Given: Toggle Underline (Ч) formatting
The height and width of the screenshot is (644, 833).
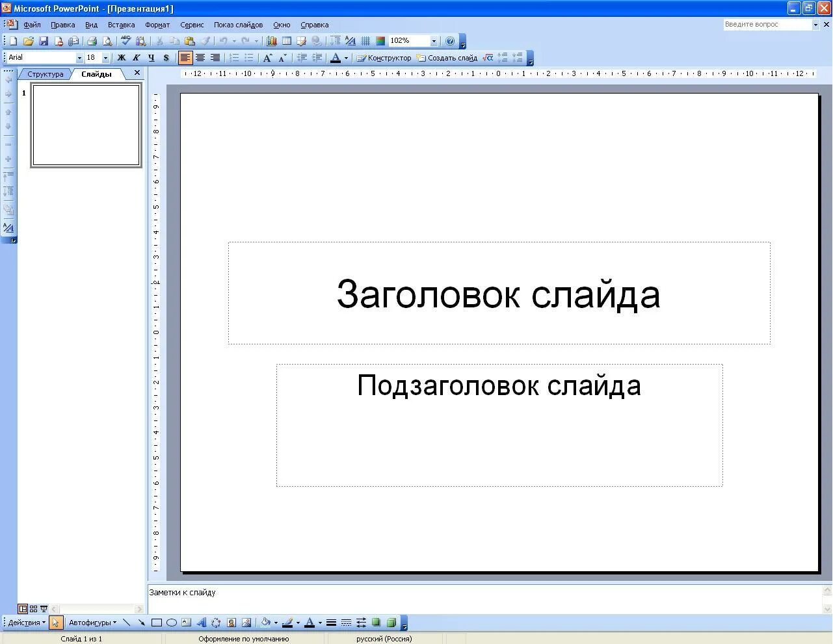Looking at the screenshot, I should coord(151,58).
